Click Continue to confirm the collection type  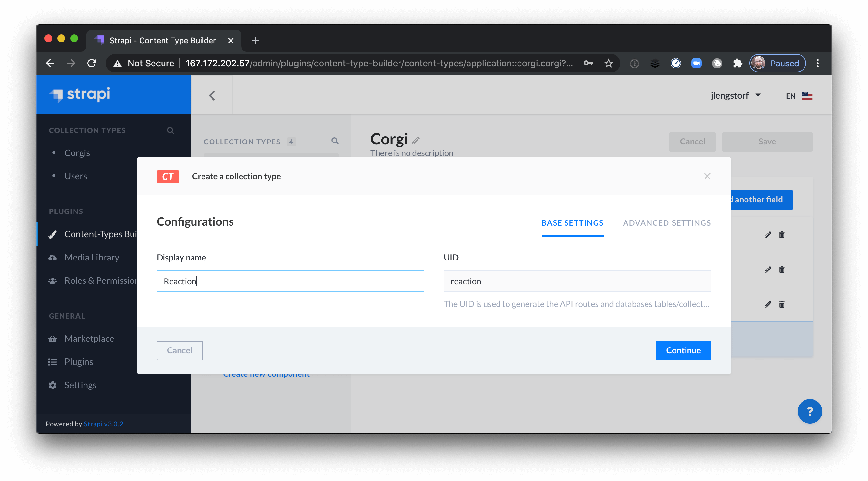[x=683, y=350]
